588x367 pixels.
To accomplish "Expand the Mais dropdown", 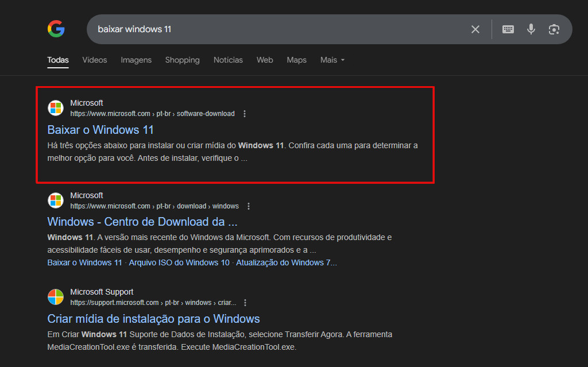I will coord(332,60).
